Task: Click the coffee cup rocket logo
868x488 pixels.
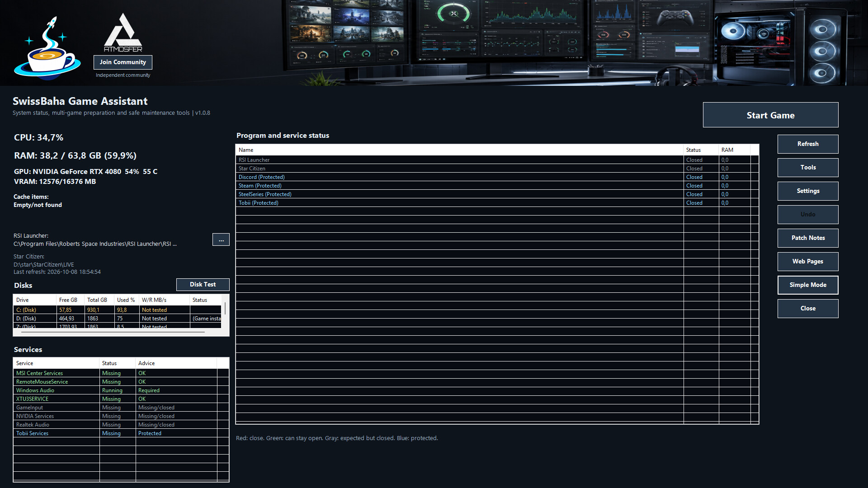Action: point(47,47)
